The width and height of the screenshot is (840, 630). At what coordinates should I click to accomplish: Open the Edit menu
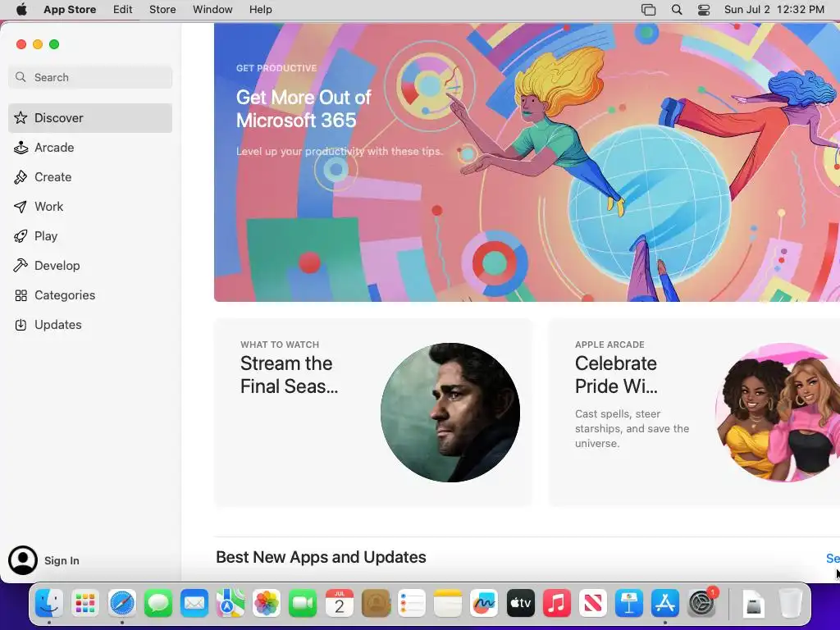click(123, 9)
